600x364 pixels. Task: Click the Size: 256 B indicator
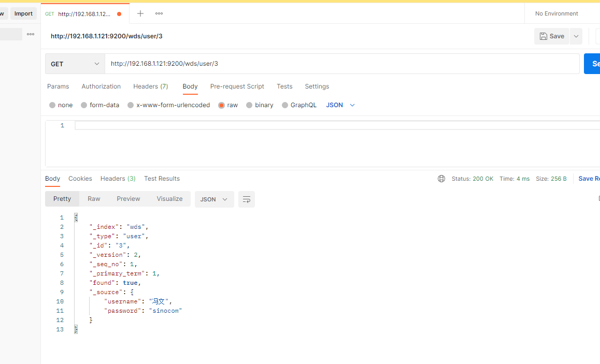click(551, 179)
